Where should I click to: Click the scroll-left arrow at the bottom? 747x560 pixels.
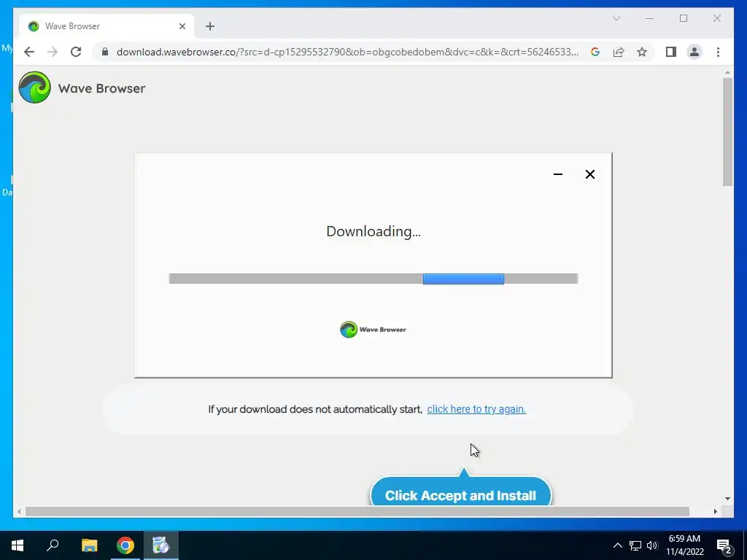19,511
